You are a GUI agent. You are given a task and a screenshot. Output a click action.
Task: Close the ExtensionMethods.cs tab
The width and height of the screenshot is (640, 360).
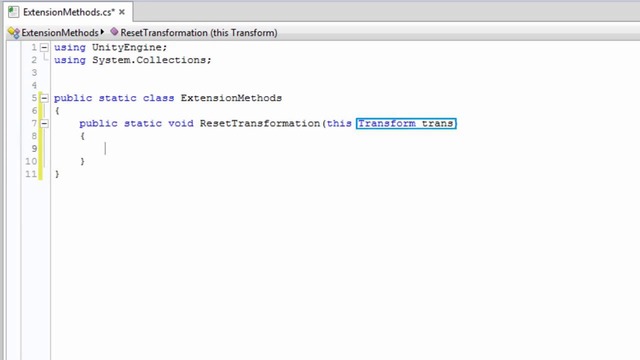(122, 12)
